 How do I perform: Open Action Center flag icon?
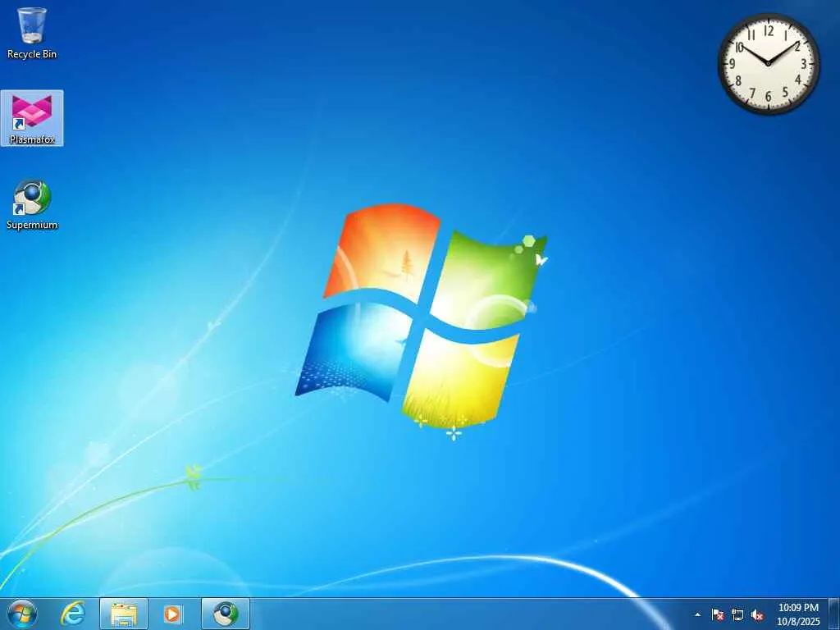coord(718,615)
